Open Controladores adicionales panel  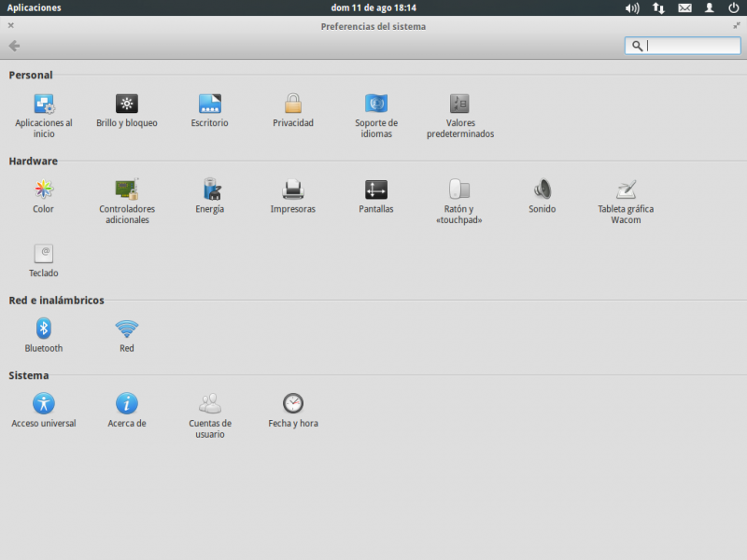(x=127, y=190)
